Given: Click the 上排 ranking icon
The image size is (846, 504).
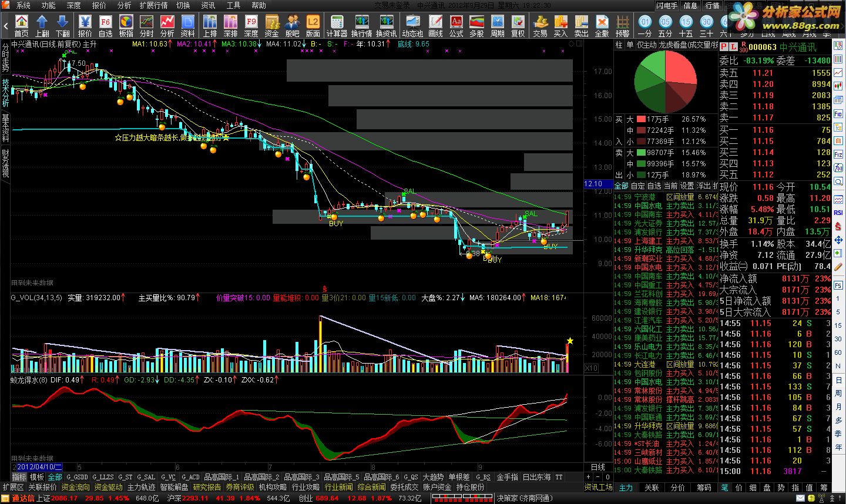Looking at the screenshot, I should pos(210,26).
